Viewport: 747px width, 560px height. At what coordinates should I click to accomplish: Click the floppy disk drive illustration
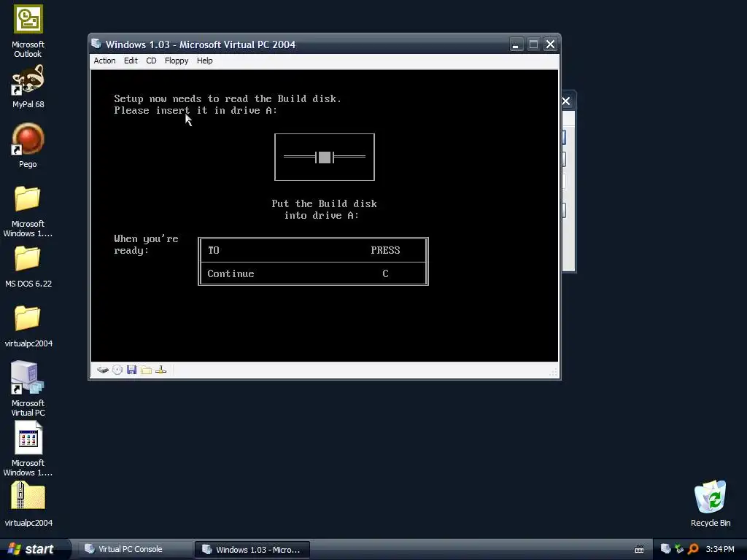pyautogui.click(x=325, y=157)
